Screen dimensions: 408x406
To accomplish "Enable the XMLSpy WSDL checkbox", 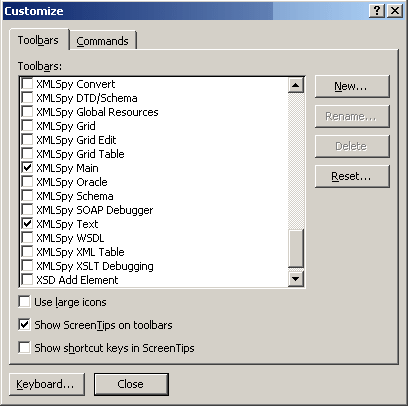I will [x=27, y=238].
